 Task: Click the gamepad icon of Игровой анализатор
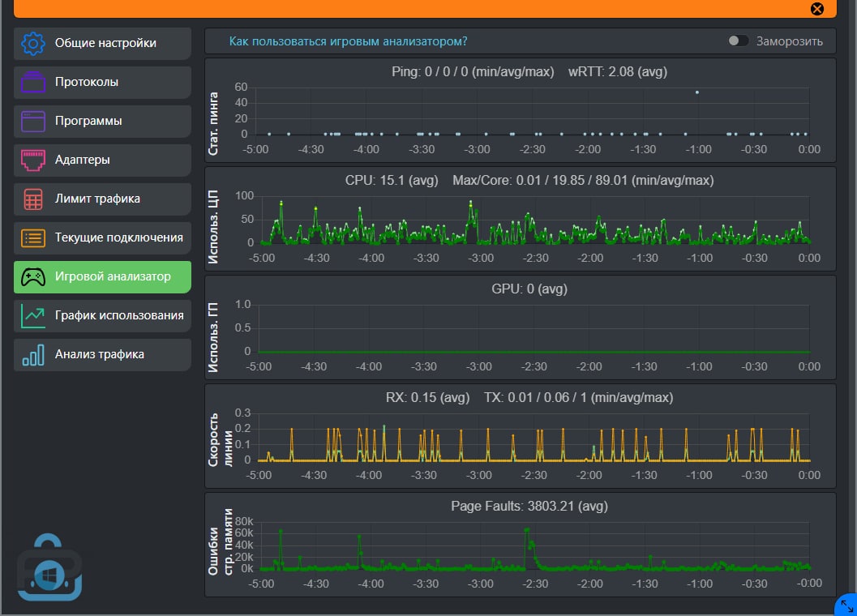33,277
